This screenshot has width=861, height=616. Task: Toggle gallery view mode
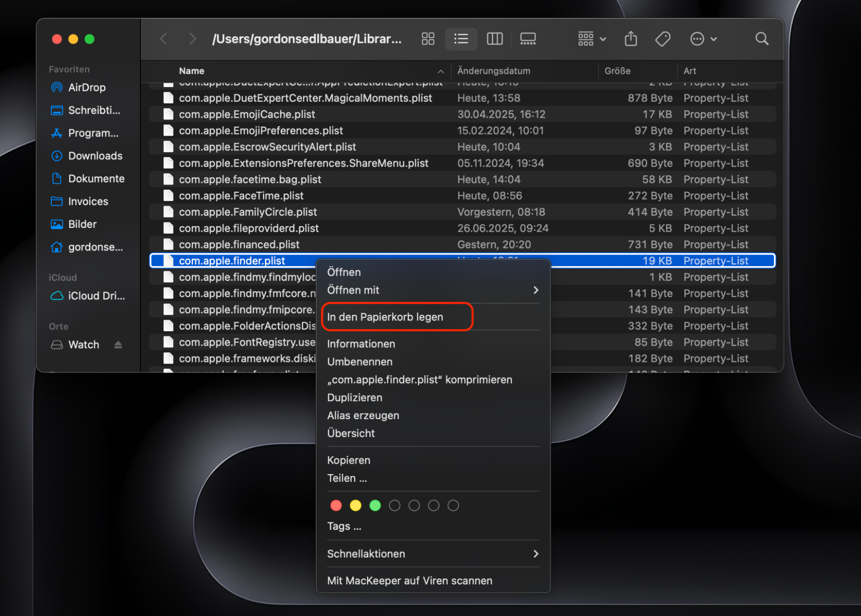pos(528,39)
